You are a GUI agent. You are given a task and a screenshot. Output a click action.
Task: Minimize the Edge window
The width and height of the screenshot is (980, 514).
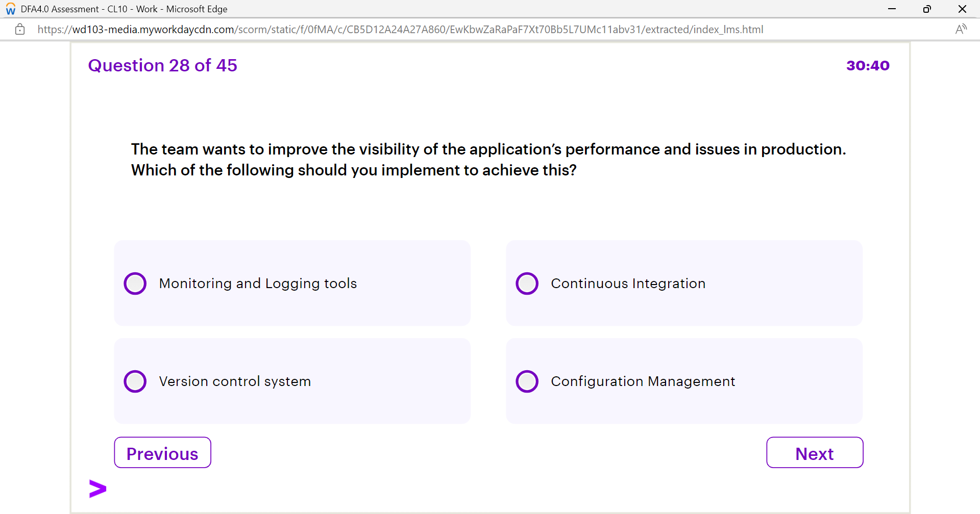point(892,9)
